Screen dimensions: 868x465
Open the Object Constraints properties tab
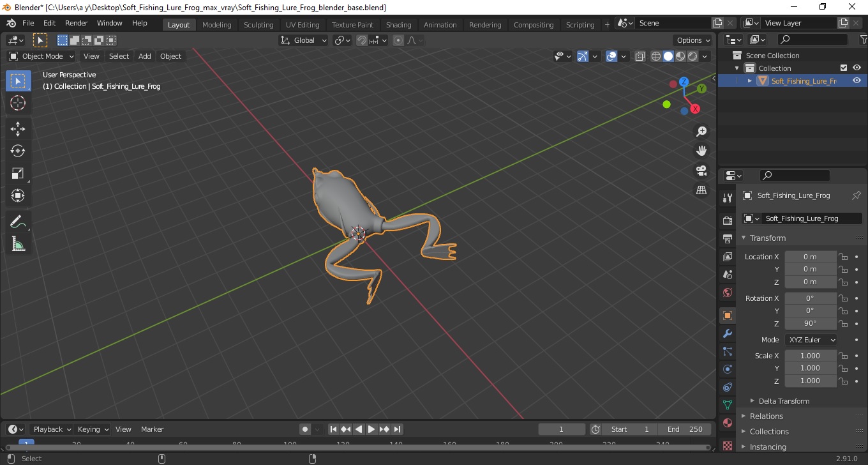point(728,387)
